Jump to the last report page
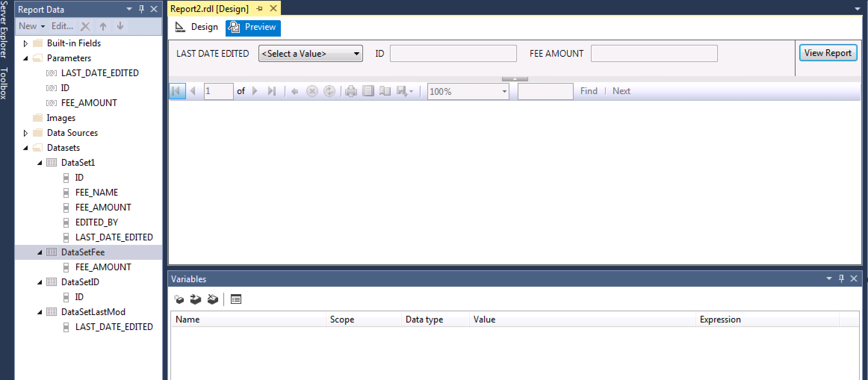The image size is (868, 380). (272, 91)
